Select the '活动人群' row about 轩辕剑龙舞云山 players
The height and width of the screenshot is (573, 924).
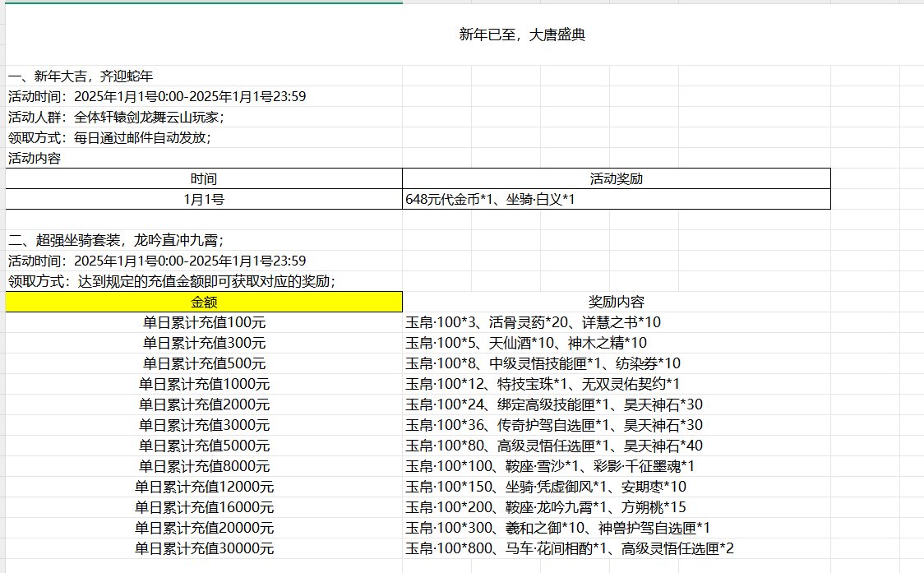coord(116,117)
